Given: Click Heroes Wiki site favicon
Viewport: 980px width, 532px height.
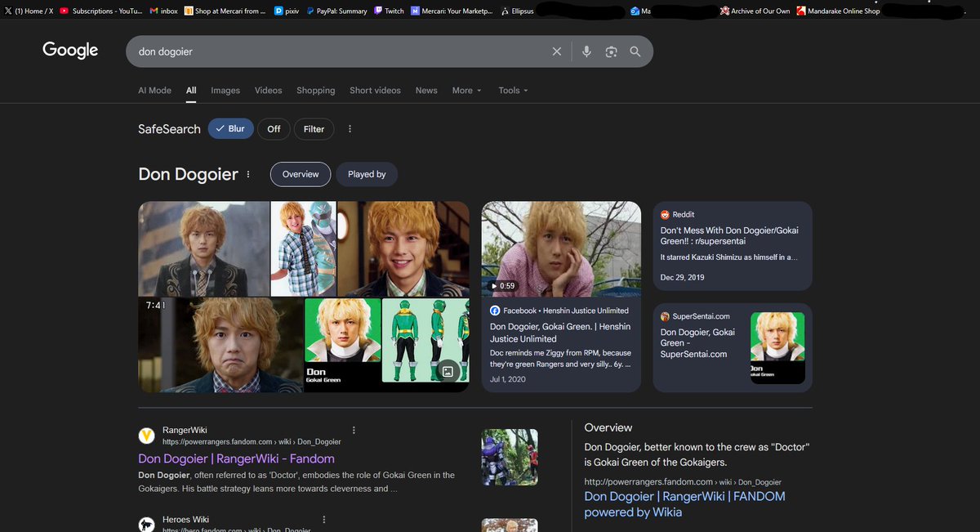Looking at the screenshot, I should (x=147, y=525).
